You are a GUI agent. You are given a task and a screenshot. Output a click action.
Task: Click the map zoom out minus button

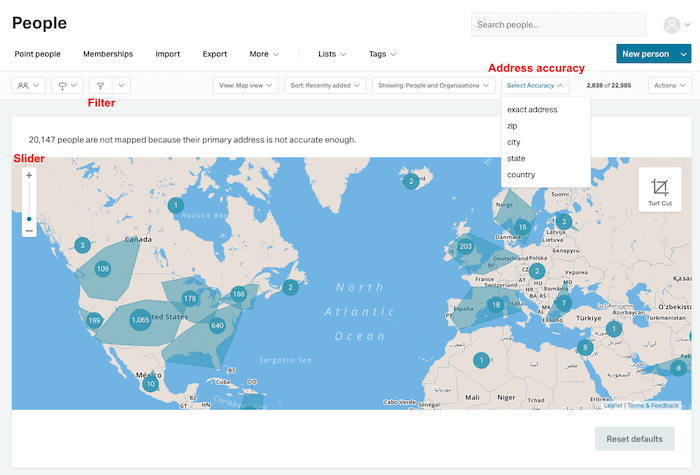[x=29, y=230]
